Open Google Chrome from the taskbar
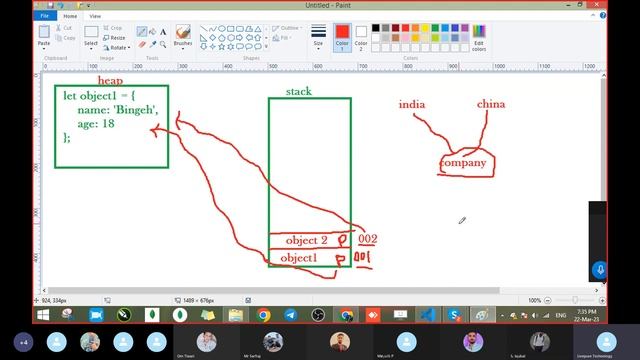This screenshot has width=640, height=360. pyautogui.click(x=263, y=315)
